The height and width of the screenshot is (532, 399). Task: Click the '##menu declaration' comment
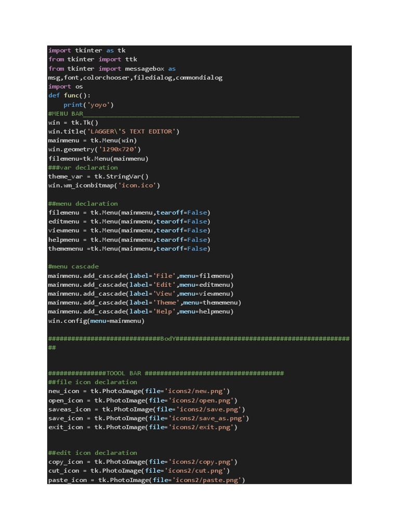tap(83, 203)
